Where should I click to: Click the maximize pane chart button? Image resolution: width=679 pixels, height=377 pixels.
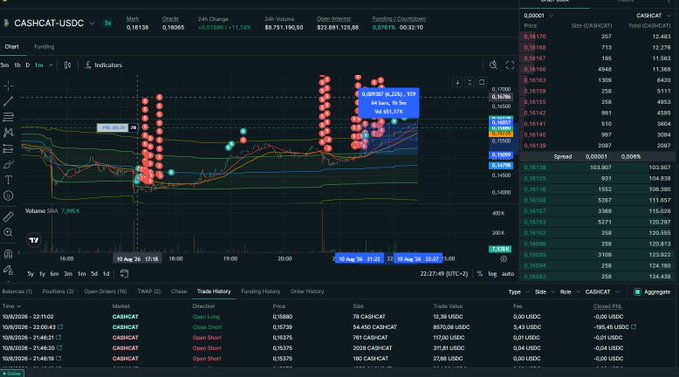pyautogui.click(x=482, y=82)
